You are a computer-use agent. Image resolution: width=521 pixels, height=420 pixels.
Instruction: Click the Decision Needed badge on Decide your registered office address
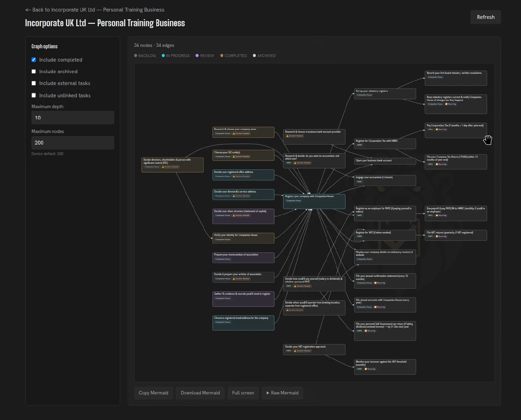click(241, 176)
